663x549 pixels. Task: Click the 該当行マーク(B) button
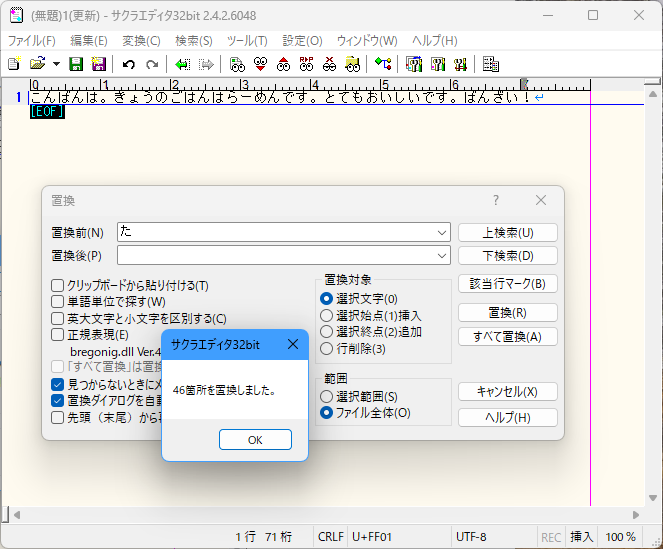508,283
